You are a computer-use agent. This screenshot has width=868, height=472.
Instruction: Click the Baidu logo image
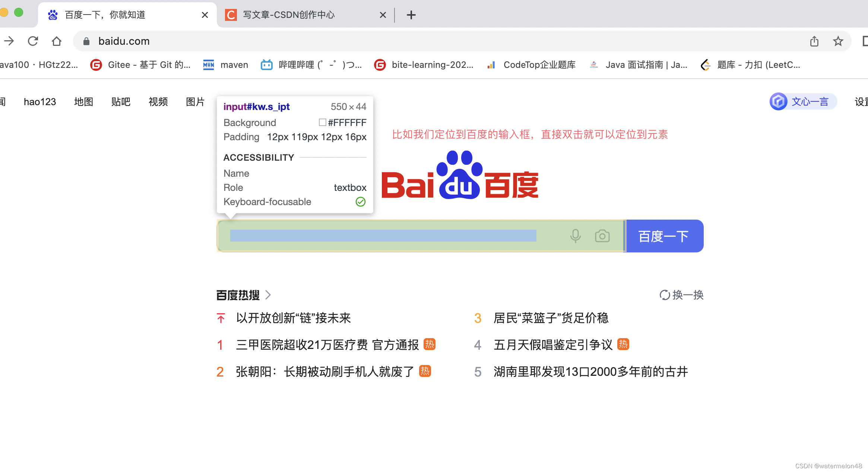pos(460,175)
